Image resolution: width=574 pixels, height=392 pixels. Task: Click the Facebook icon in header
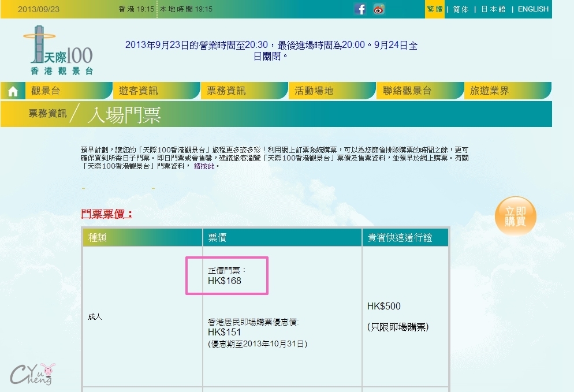[360, 9]
